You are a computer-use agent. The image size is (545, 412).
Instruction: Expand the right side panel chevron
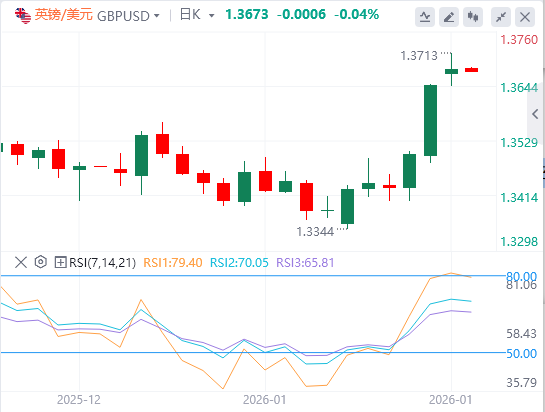[536, 114]
